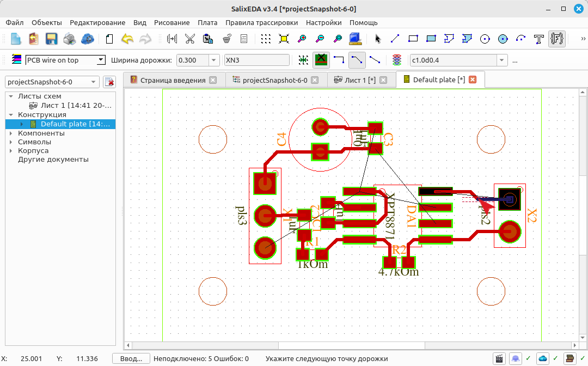Click the Ввод... button in status bar
This screenshot has width=588, height=366.
[x=131, y=359]
